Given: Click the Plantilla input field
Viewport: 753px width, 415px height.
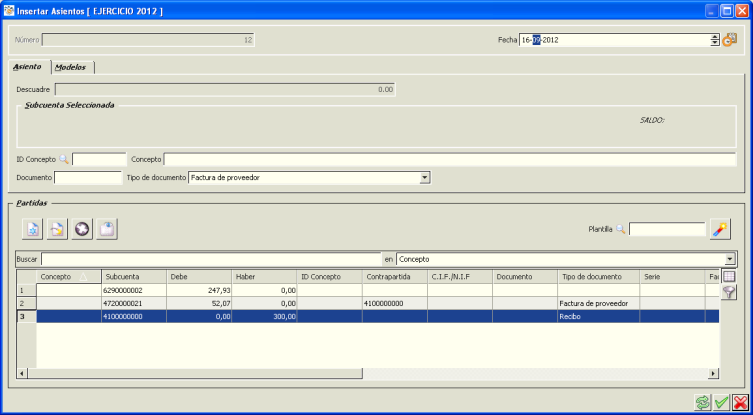Looking at the screenshot, I should tap(667, 230).
